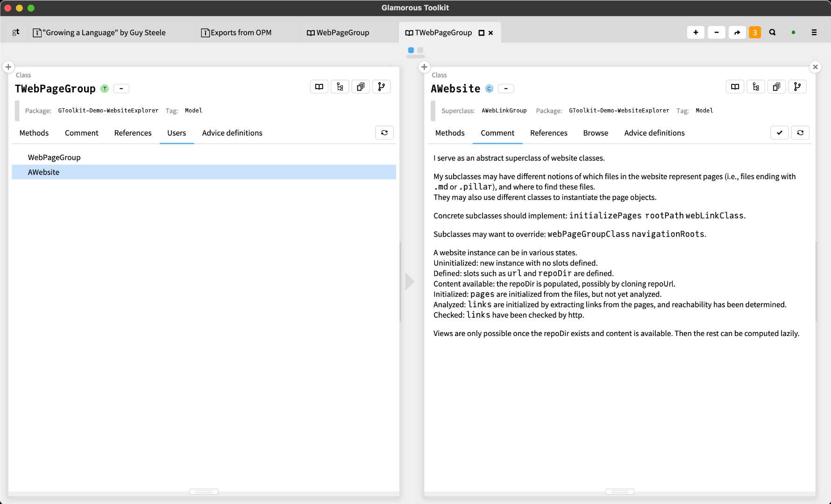Click TWebPageGroup package name GToolkit-Demo-WebsiteExplorer
The width and height of the screenshot is (831, 504).
coord(108,111)
